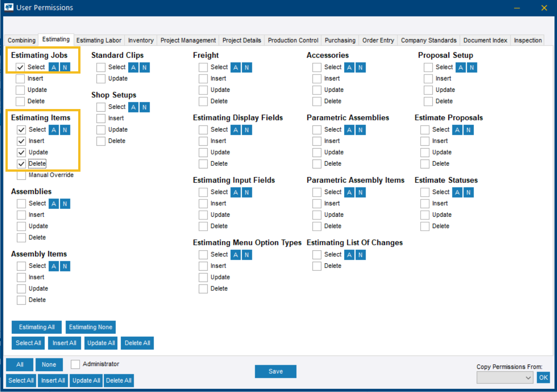Click the N button for Estimating Menu Option Types
This screenshot has height=392, width=557.
(x=247, y=255)
